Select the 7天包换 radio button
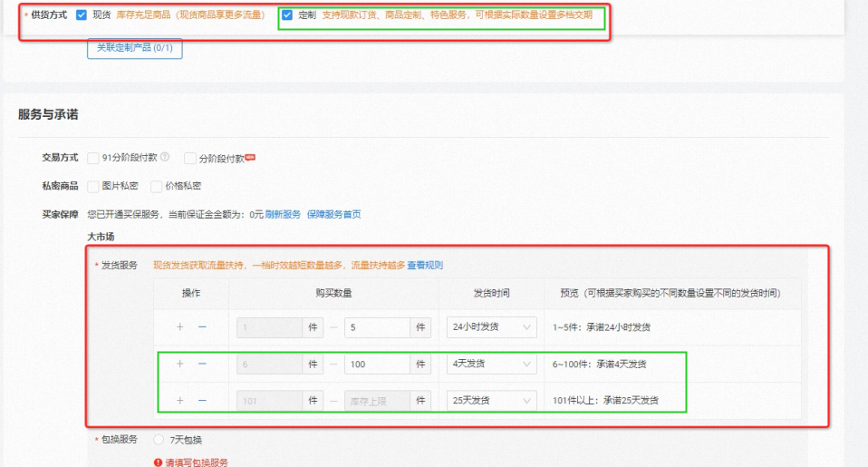This screenshot has height=467, width=868. [159, 440]
